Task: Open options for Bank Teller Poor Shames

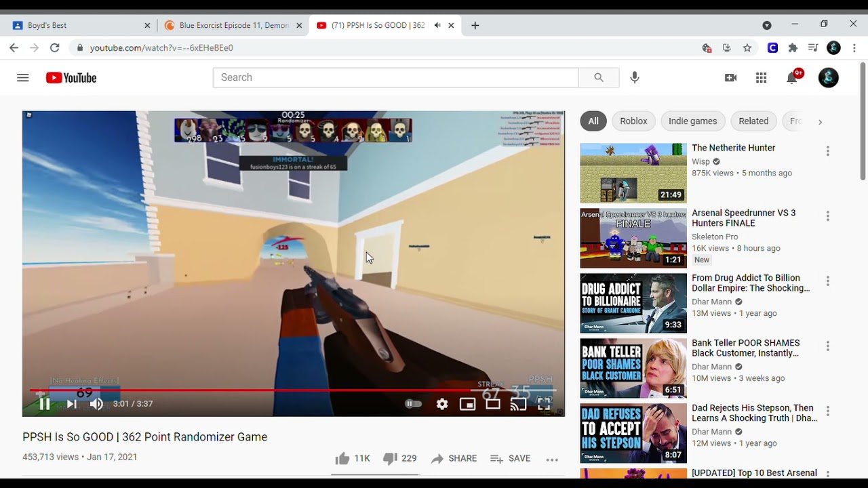Action: (827, 346)
